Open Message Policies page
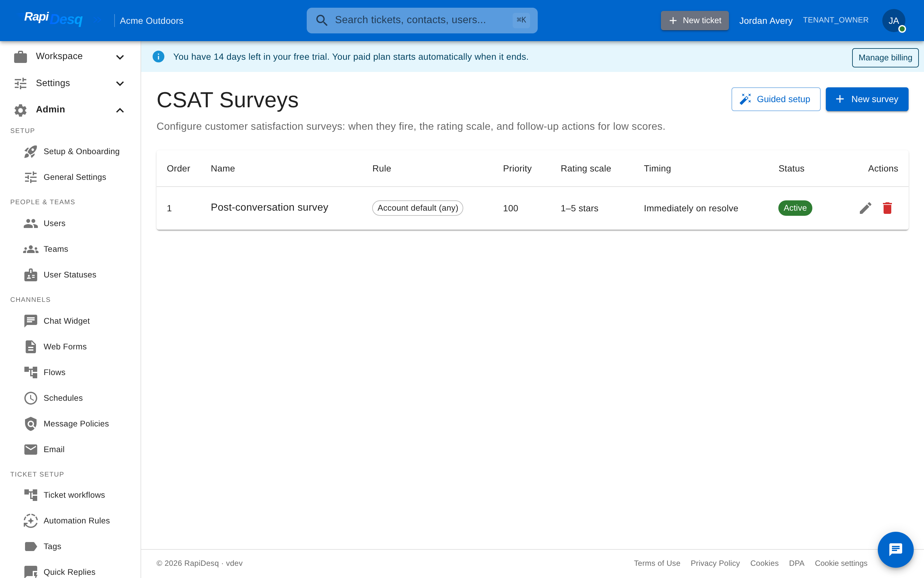Viewport: 924px width, 578px height. click(x=71, y=424)
